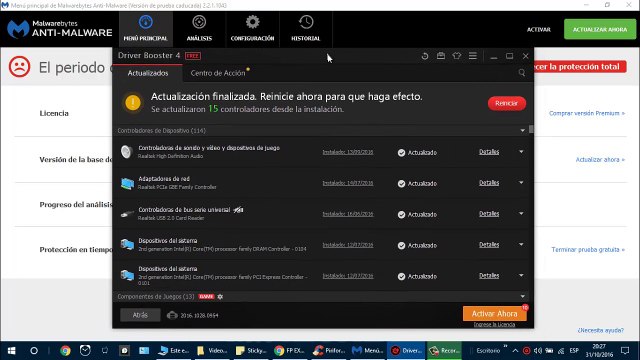Open the notification center icon
Screen dimensions: 640x360
(x=625, y=351)
